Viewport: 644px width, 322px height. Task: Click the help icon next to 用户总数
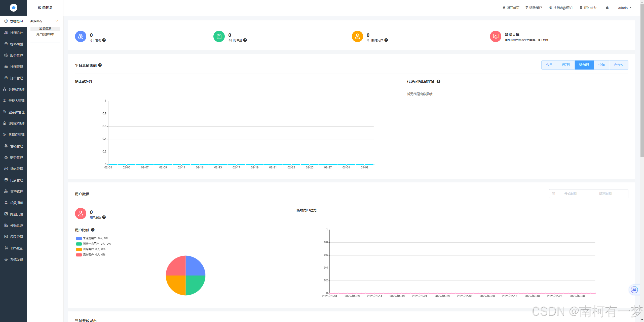(x=104, y=217)
